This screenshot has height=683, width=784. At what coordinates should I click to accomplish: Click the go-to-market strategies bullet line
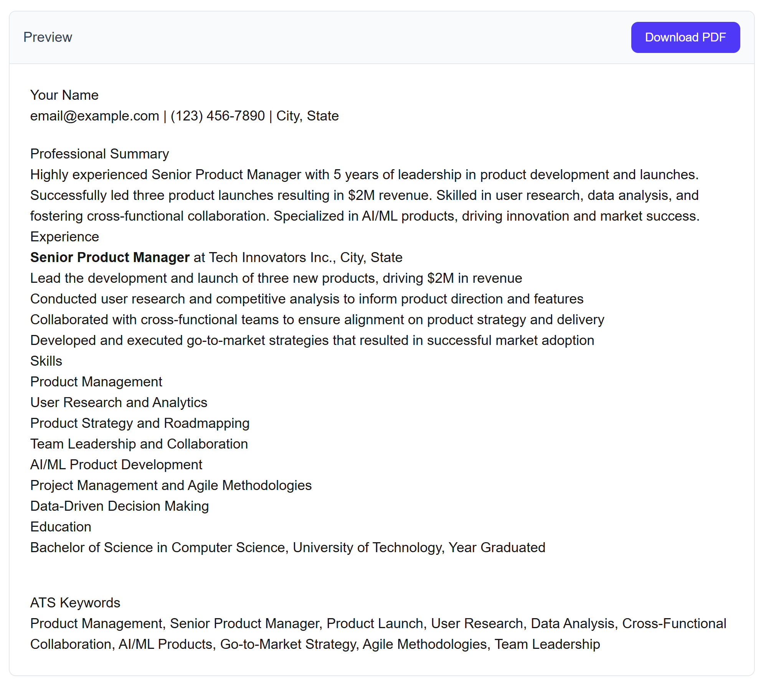(x=312, y=340)
